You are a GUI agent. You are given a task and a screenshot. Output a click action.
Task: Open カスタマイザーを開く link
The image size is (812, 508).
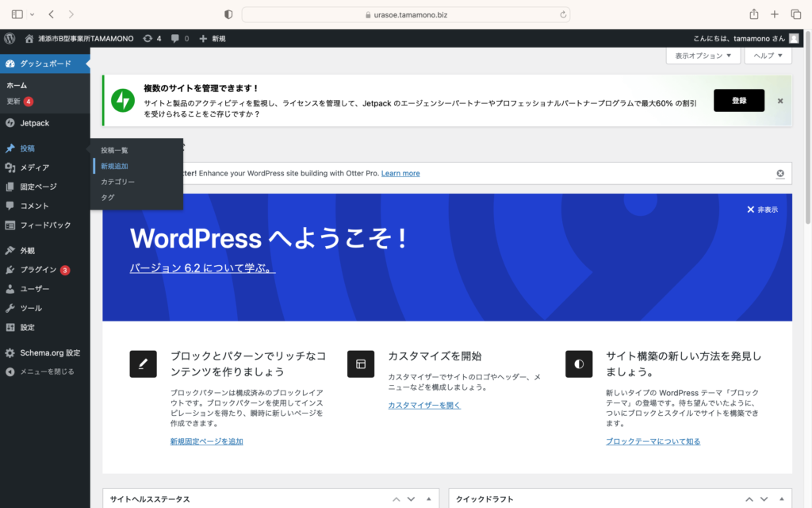pos(425,406)
